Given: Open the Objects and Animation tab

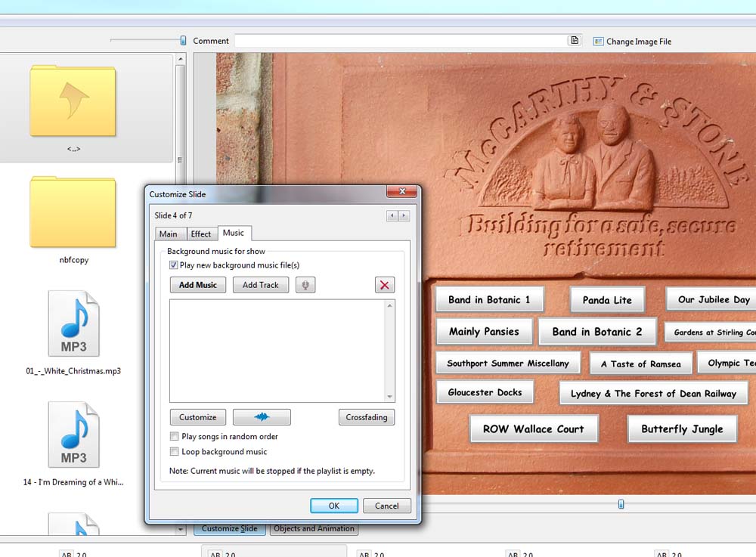Looking at the screenshot, I should coord(314,528).
